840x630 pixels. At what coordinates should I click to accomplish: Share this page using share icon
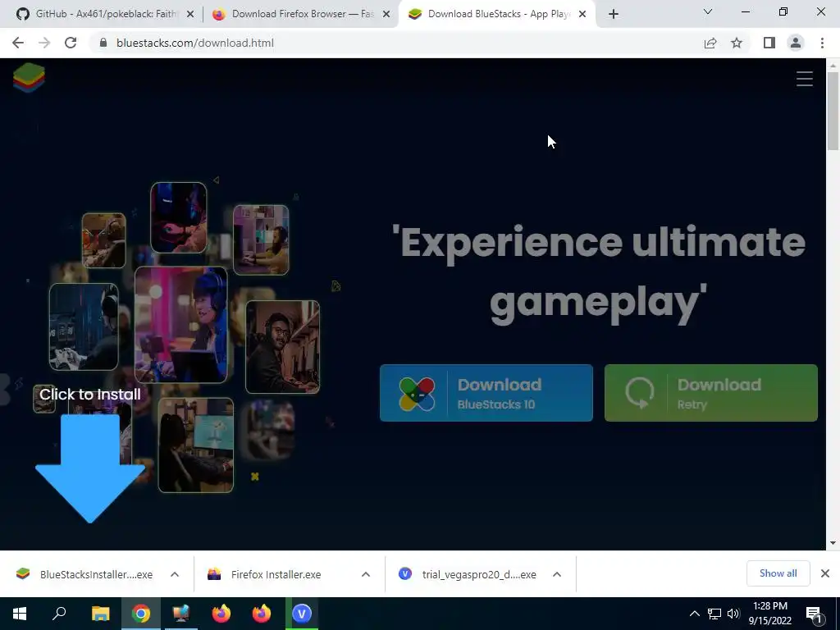(710, 43)
